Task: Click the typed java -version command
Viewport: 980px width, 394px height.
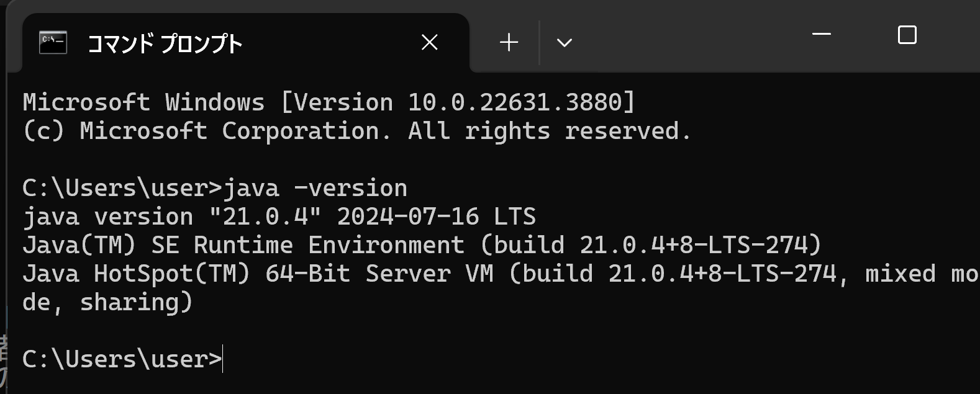Action: [x=315, y=188]
